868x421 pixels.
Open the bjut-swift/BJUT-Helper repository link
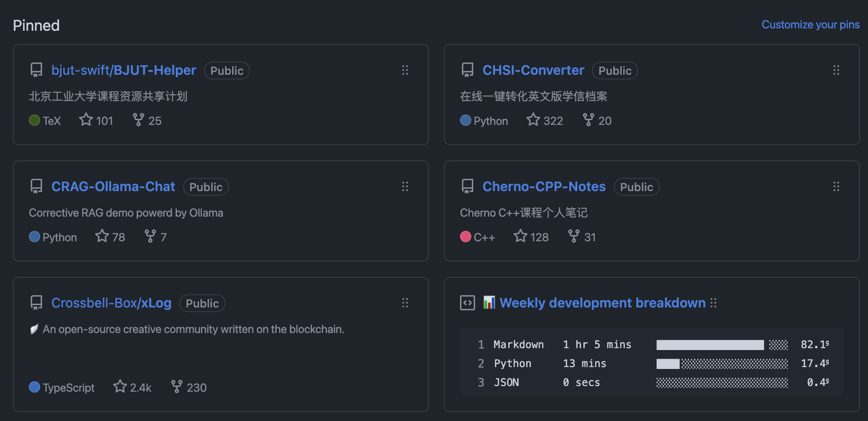pos(123,70)
